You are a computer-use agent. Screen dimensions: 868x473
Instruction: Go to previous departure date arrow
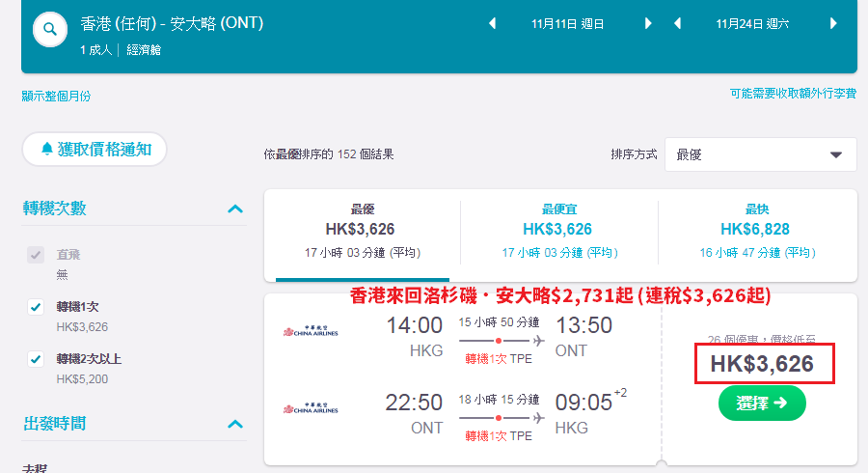(492, 24)
